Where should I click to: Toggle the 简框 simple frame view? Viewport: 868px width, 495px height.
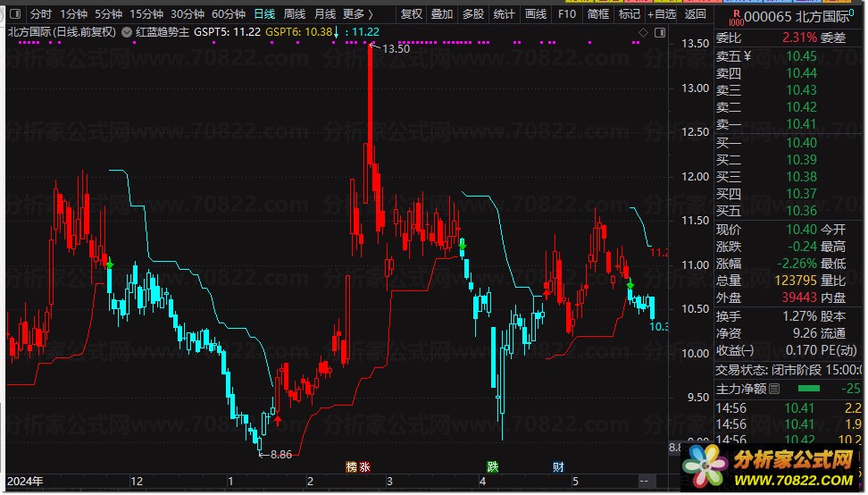598,13
